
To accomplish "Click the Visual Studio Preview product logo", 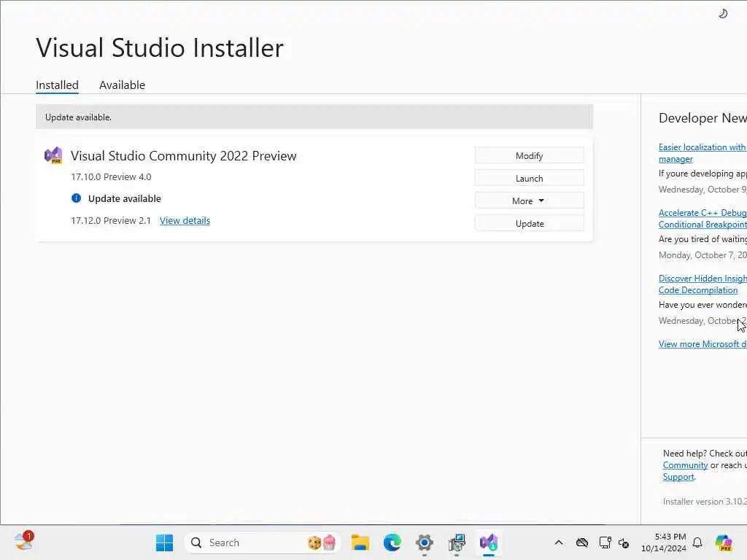I will point(53,155).
